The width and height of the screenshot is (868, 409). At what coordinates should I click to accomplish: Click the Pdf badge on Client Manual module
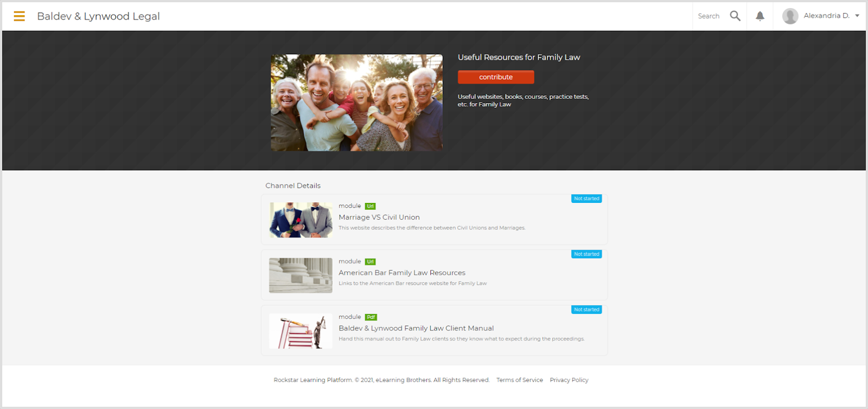coord(371,317)
